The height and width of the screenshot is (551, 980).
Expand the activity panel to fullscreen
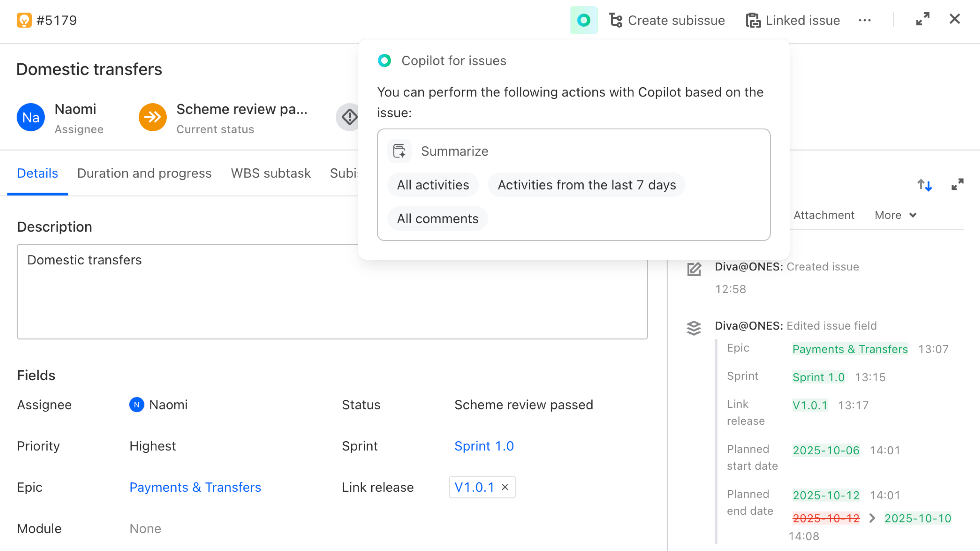(x=958, y=185)
